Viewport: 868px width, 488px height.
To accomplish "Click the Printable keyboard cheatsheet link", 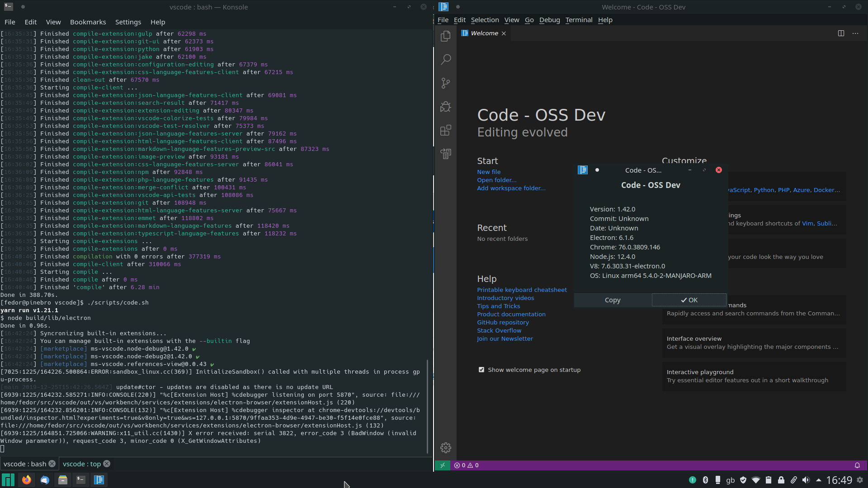I will (x=522, y=290).
